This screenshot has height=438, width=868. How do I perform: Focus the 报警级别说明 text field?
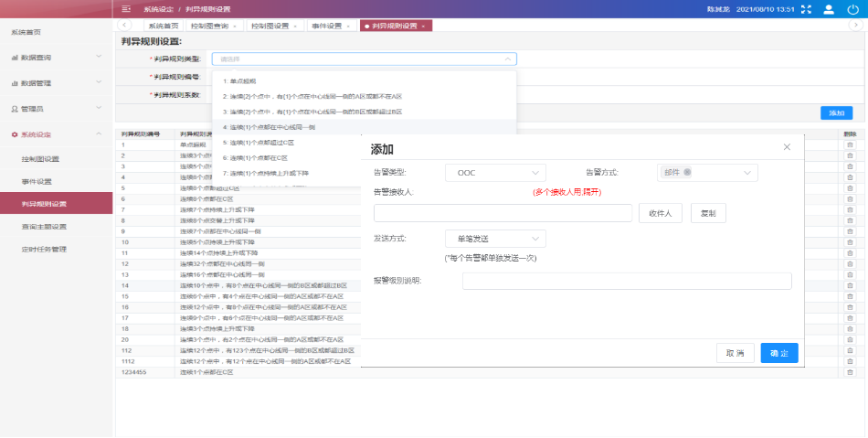tap(626, 282)
